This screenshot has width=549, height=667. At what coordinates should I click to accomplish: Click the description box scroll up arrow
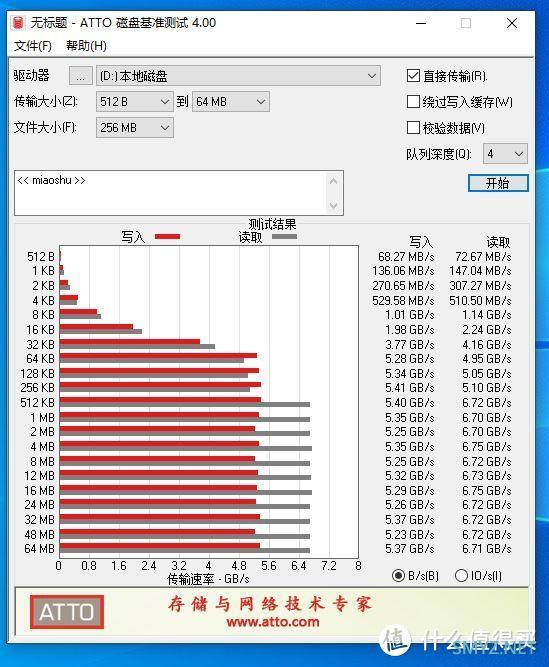pos(334,182)
